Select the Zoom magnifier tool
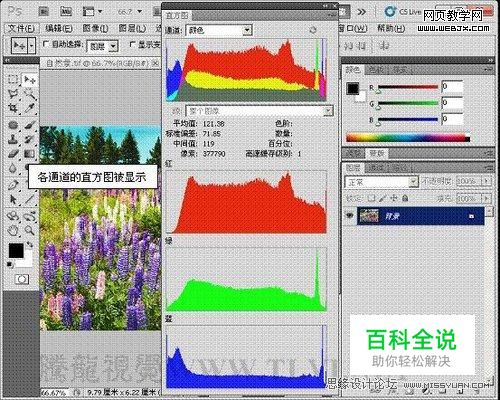Image resolution: width=500 pixels, height=400 pixels. pyautogui.click(x=30, y=230)
